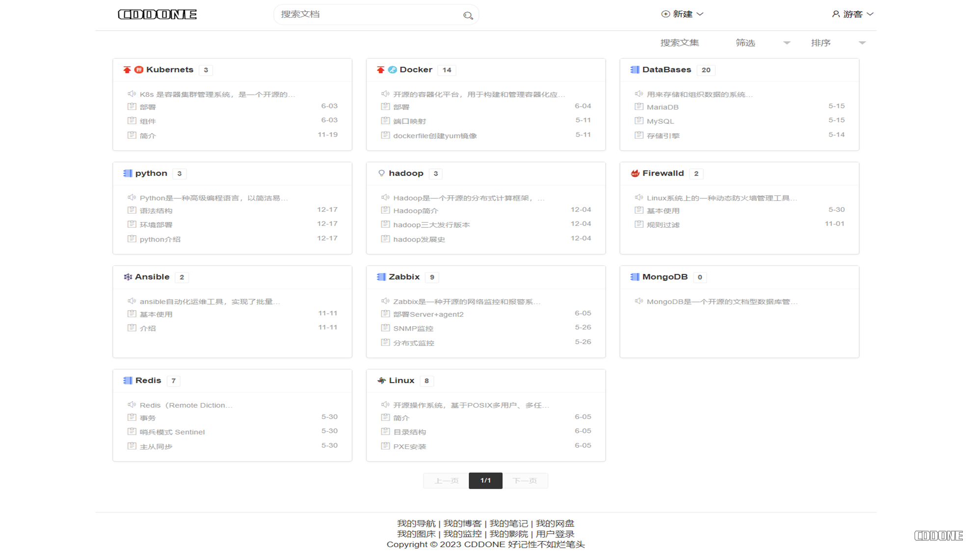This screenshot has width=980, height=553.
Task: Go to 我的导航 footer link
Action: (x=416, y=524)
